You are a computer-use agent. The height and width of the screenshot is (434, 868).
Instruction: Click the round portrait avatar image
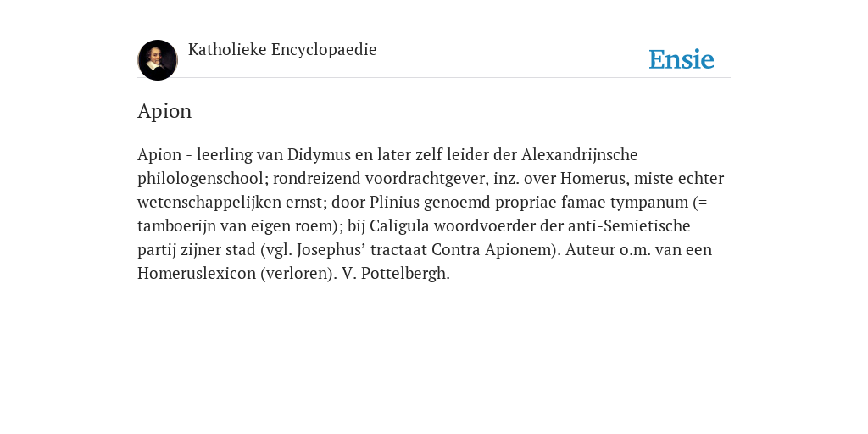pos(158,60)
